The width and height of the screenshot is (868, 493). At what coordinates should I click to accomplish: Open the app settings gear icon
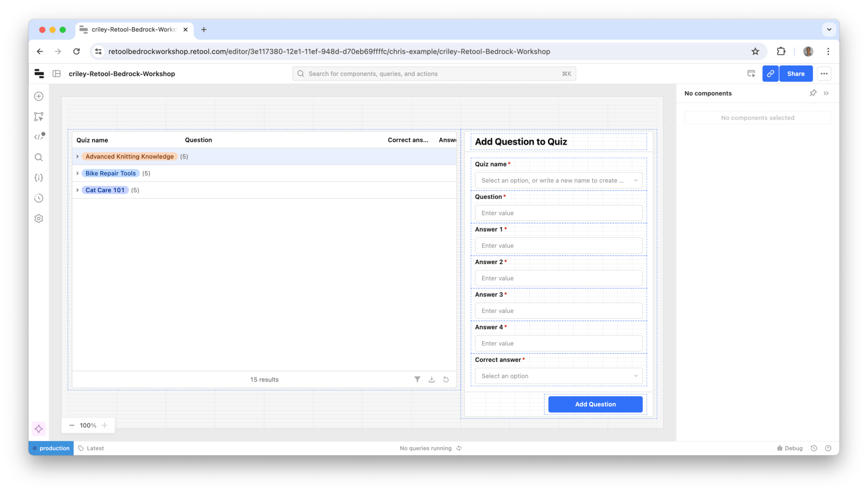pos(39,219)
